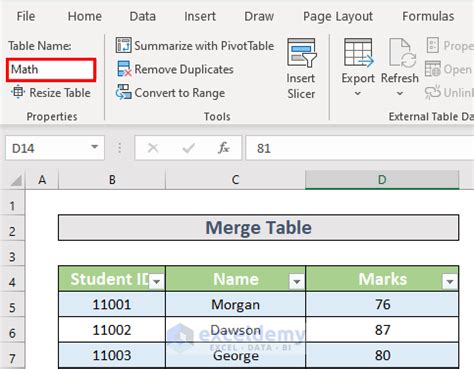Click the Merge Table title cell
This screenshot has width=474, height=369.
pos(259,228)
